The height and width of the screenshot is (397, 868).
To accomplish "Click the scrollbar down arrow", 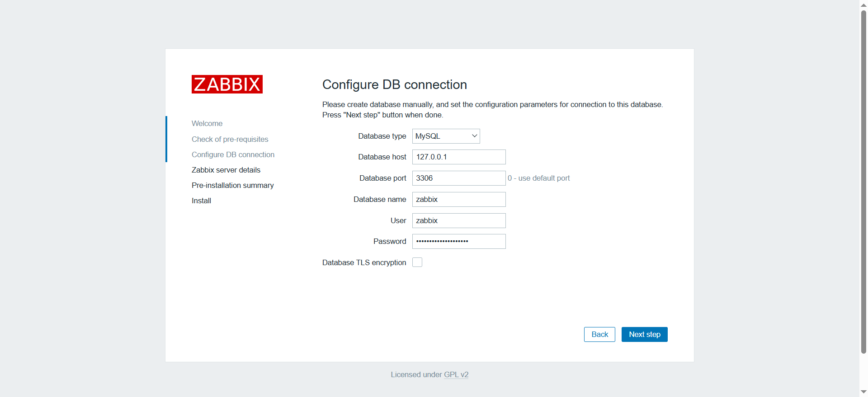I will pyautogui.click(x=863, y=392).
